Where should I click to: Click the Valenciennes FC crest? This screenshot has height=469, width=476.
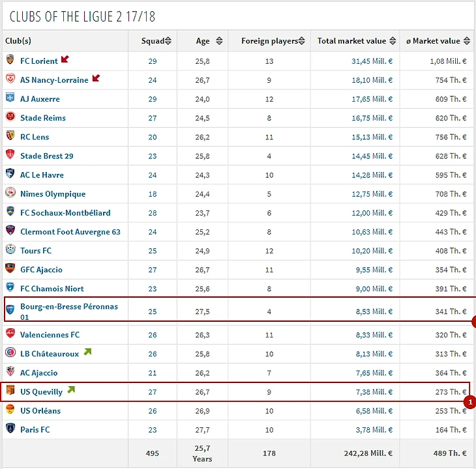click(10, 333)
